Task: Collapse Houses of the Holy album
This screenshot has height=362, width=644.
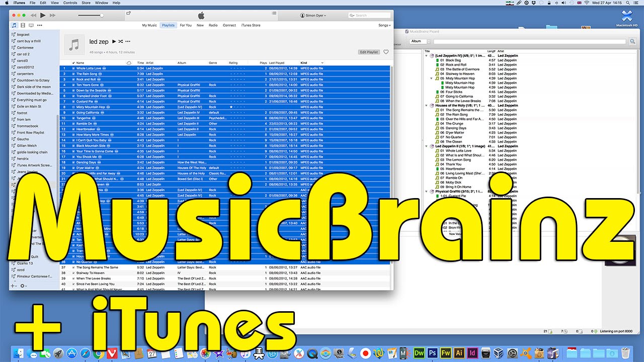Action: tap(427, 106)
